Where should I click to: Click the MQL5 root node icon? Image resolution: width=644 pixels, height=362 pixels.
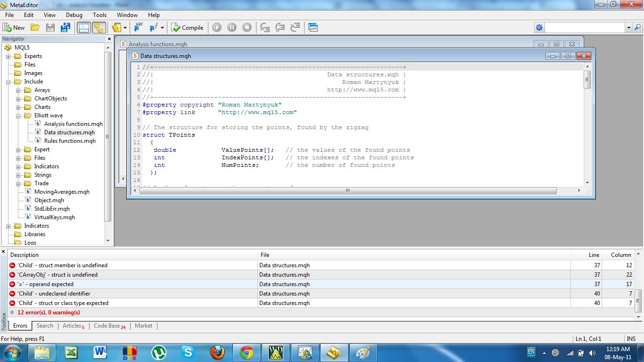coord(8,48)
